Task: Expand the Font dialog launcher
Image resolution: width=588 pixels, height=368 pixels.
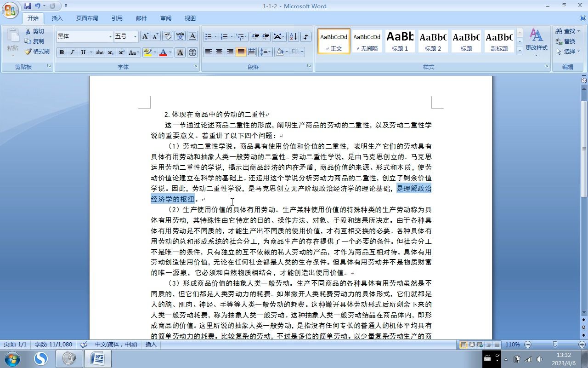Action: point(195,66)
